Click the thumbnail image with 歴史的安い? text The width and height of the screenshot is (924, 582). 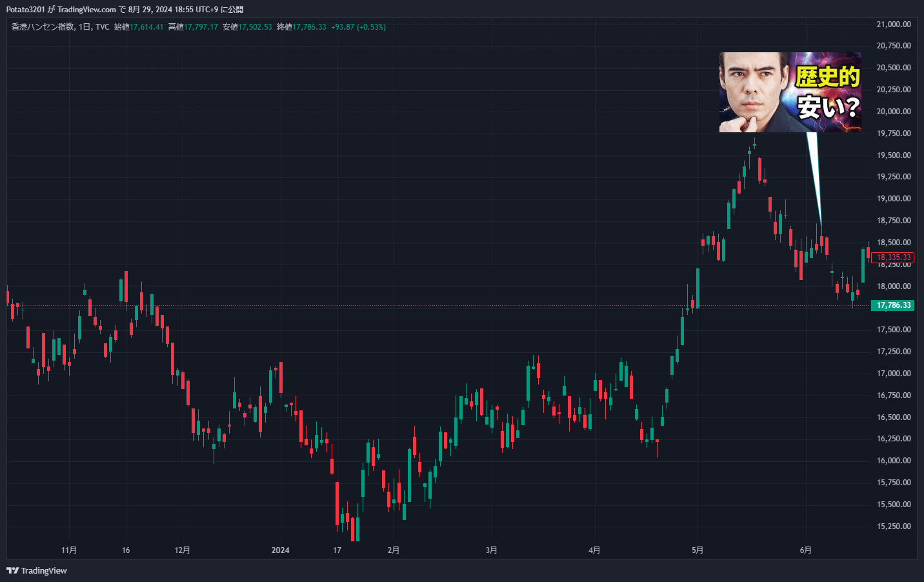pyautogui.click(x=790, y=92)
